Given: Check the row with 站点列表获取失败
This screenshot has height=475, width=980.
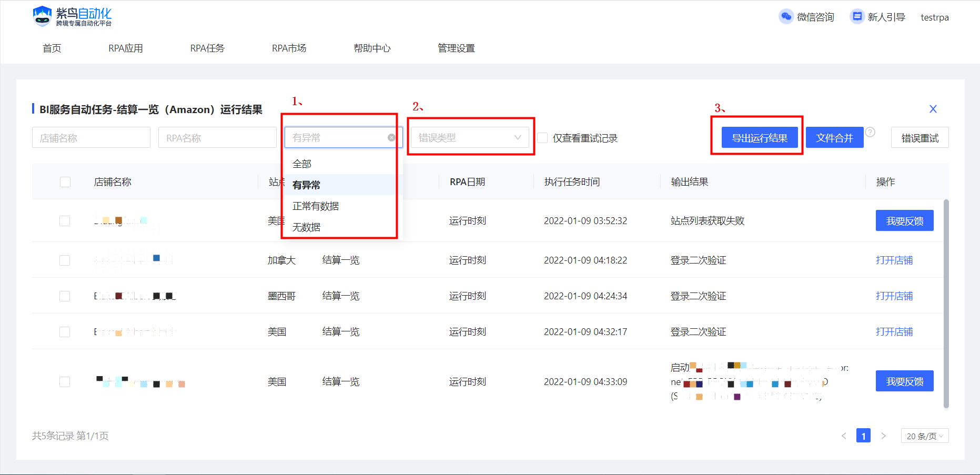Looking at the screenshot, I should point(65,221).
